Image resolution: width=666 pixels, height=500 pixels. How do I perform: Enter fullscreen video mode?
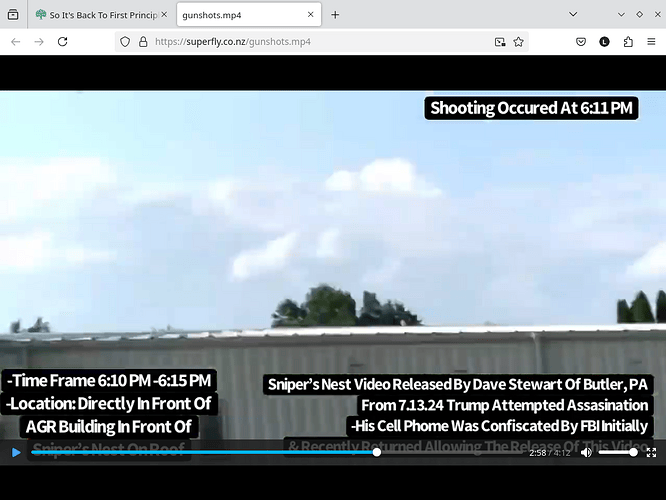(651, 453)
